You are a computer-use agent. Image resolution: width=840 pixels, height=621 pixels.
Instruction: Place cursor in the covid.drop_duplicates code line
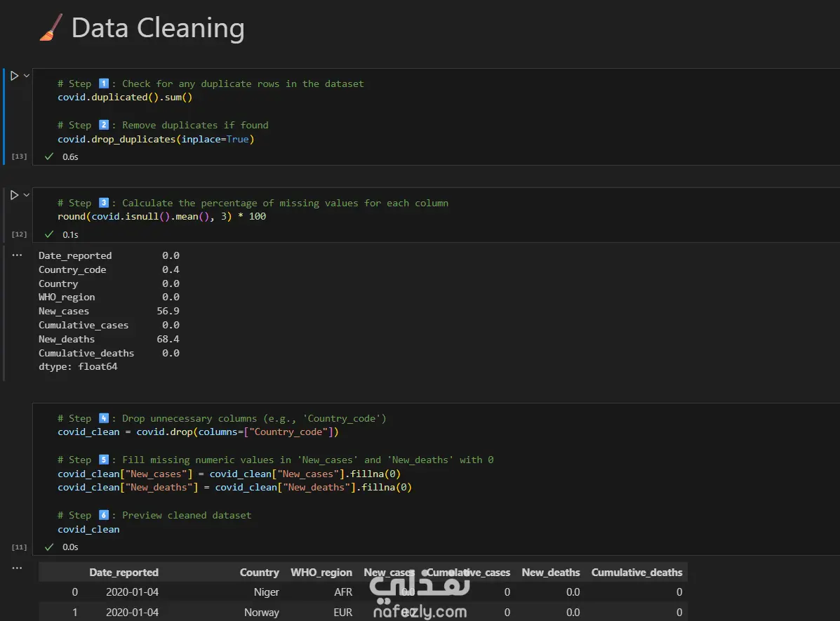point(156,139)
